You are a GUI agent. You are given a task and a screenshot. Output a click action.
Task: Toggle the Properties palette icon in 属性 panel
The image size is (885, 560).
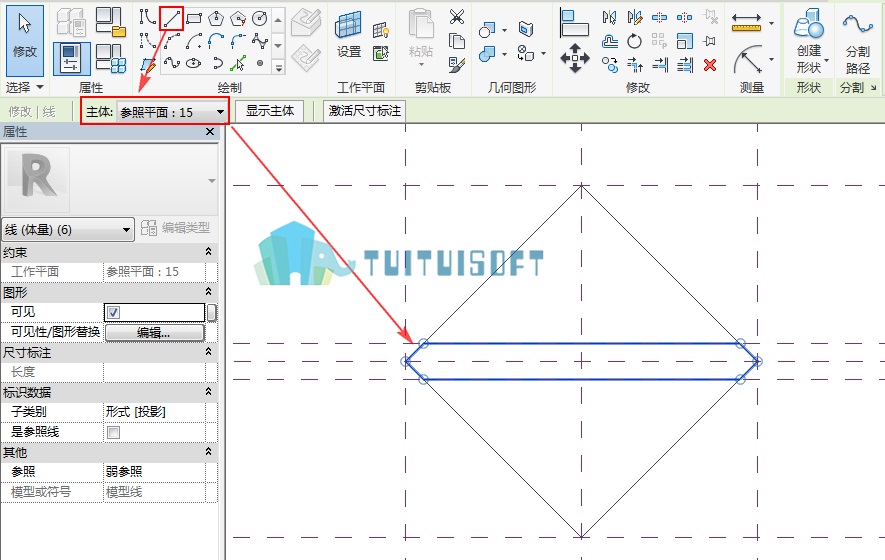click(72, 59)
